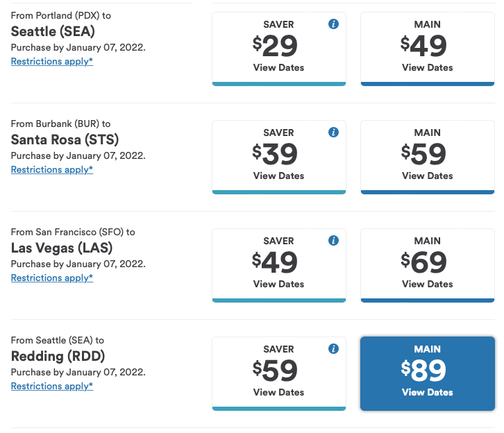Image resolution: width=504 pixels, height=433 pixels.
Task: Click the Redding (RDD) destination heading
Action: [58, 357]
